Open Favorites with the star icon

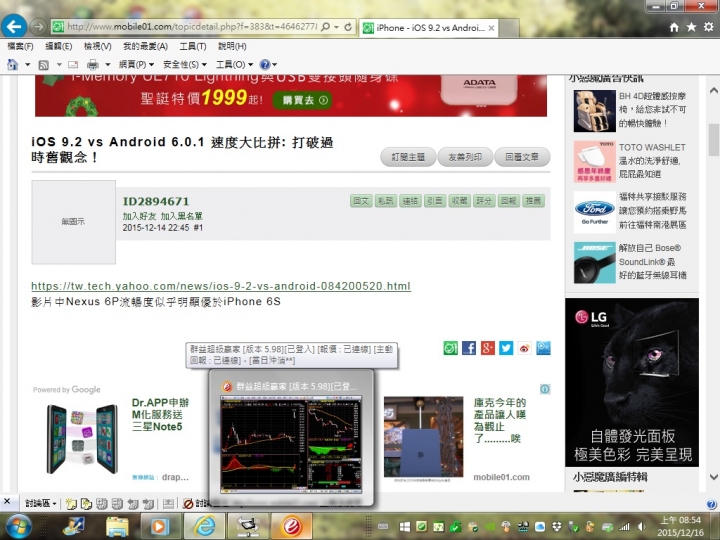coord(691,27)
